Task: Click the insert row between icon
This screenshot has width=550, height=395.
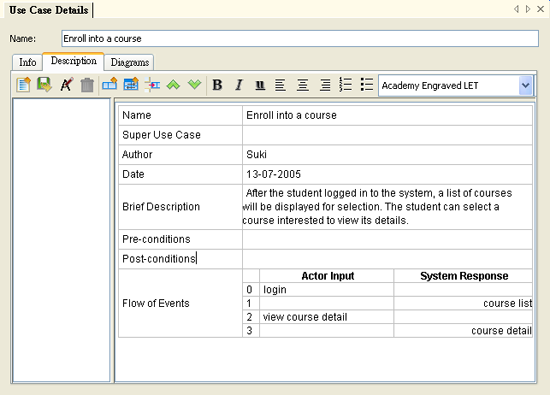Action: (x=152, y=85)
